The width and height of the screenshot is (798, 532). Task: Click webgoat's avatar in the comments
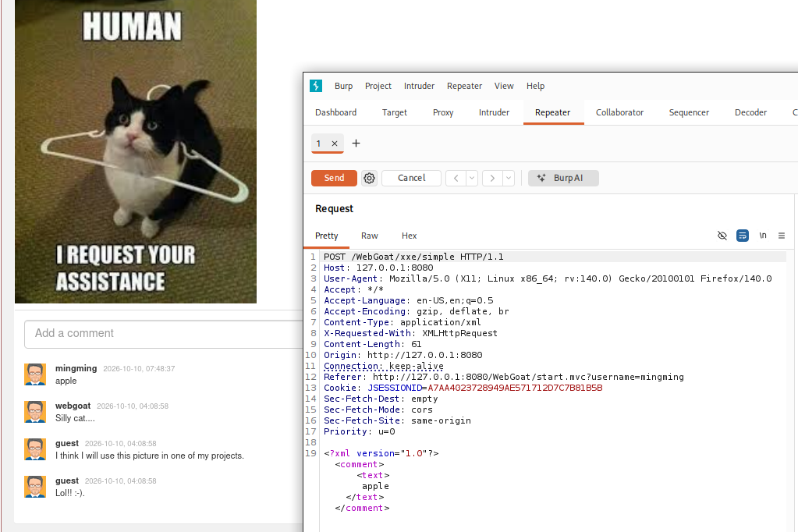pos(35,412)
